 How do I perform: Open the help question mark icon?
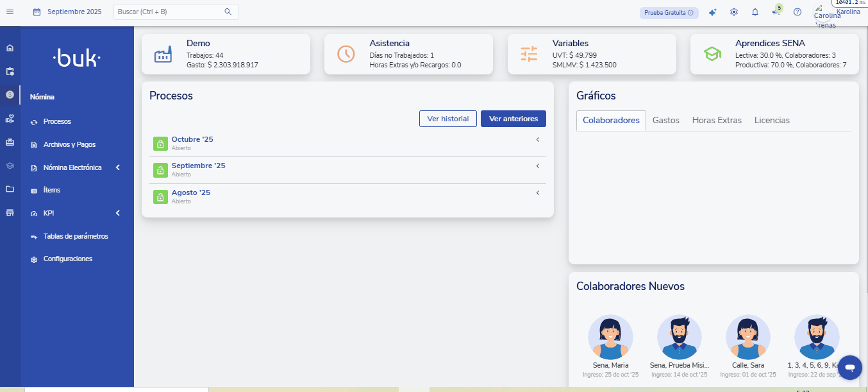point(797,12)
